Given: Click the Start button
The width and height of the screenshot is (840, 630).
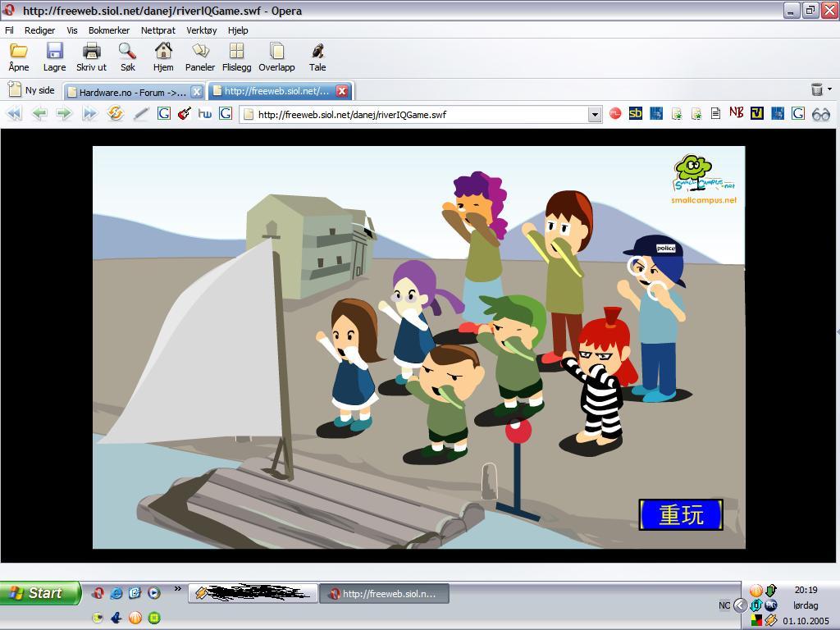Looking at the screenshot, I should 40,593.
